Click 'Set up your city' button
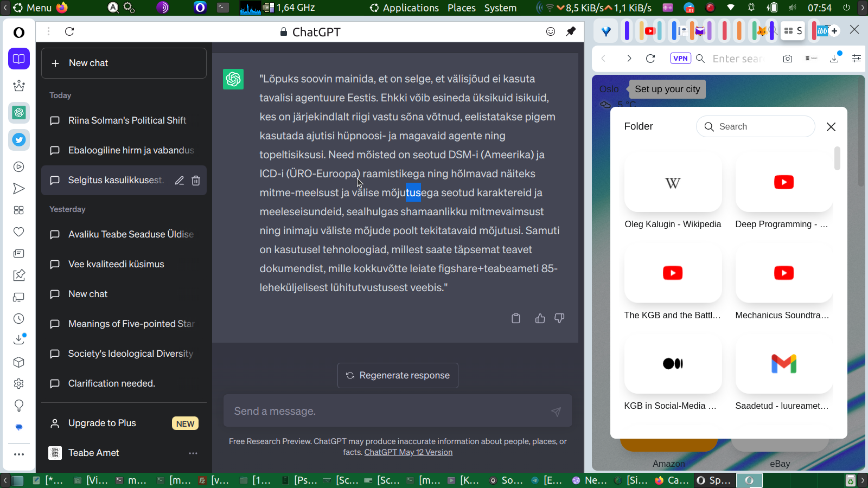 667,89
